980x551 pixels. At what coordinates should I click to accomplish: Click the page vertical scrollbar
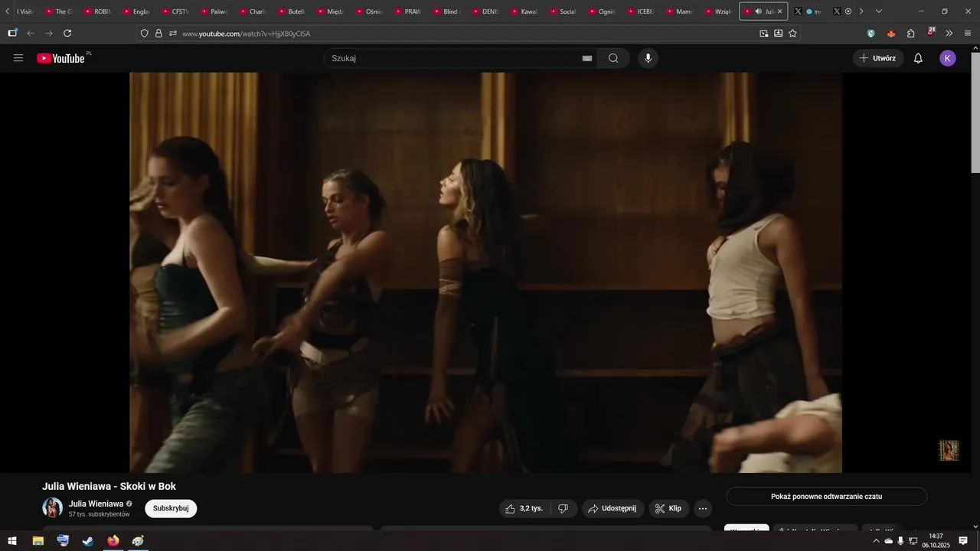click(x=975, y=113)
